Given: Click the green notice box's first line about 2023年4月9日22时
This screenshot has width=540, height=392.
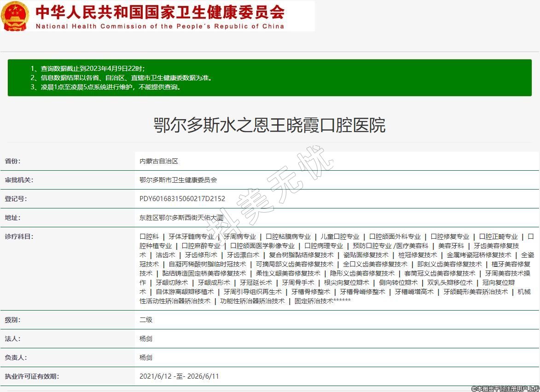Looking at the screenshot, I should click(87, 69).
